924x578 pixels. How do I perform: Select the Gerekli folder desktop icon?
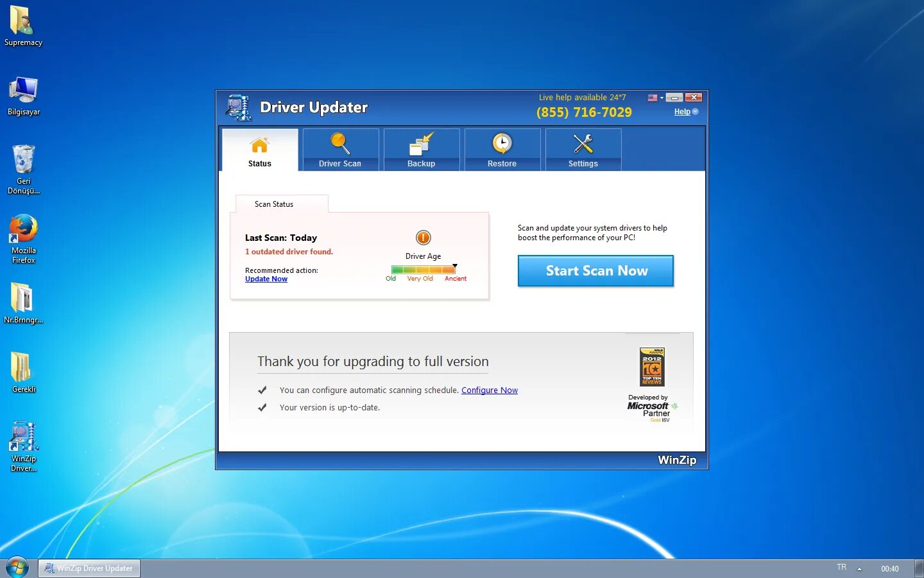pyautogui.click(x=24, y=372)
